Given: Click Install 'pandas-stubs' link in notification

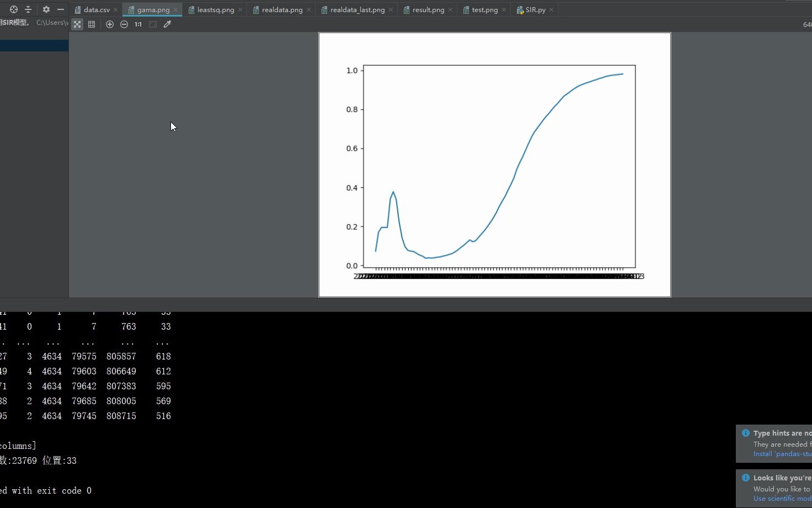Looking at the screenshot, I should 782,454.
